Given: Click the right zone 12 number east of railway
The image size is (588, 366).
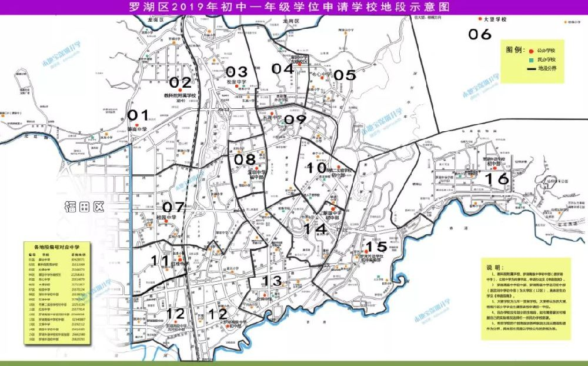Looking at the screenshot, I should 218,314.
